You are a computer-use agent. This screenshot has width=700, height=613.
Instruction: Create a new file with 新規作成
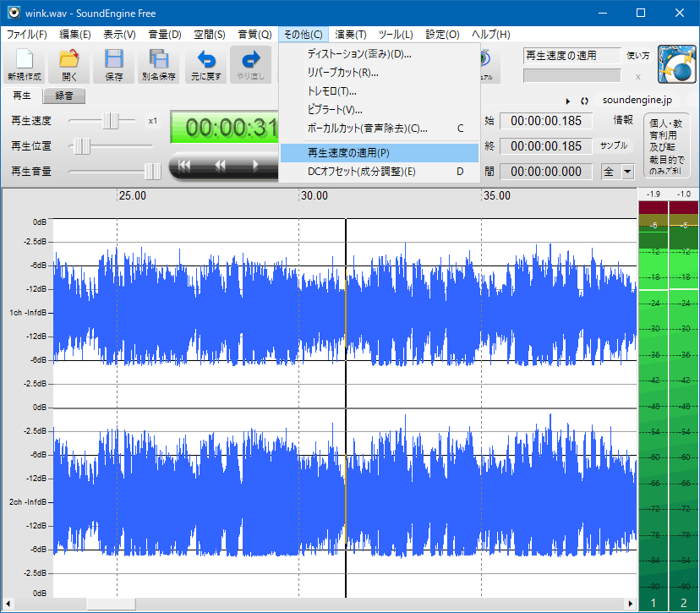24,64
